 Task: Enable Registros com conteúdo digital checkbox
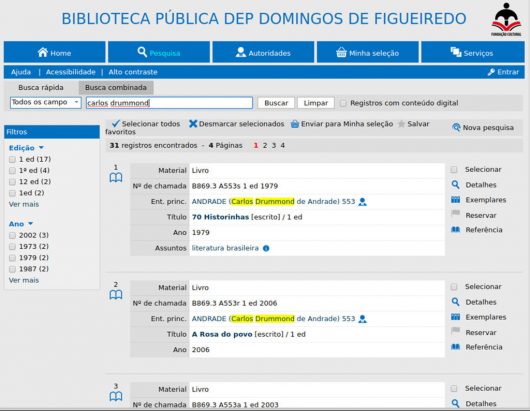pos(343,103)
